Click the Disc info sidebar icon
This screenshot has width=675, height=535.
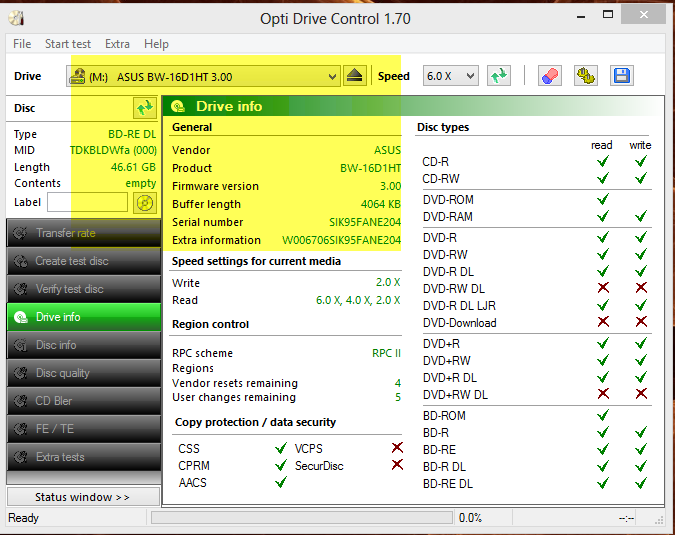tap(20, 345)
